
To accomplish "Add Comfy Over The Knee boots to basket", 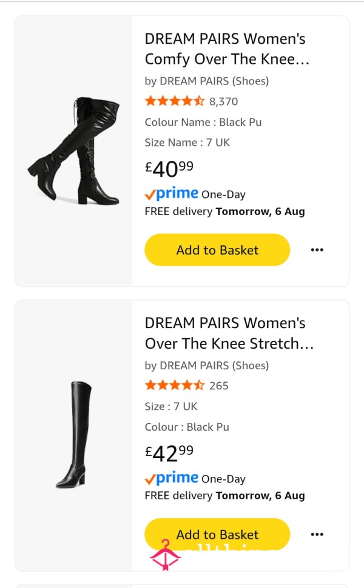I will click(x=217, y=250).
